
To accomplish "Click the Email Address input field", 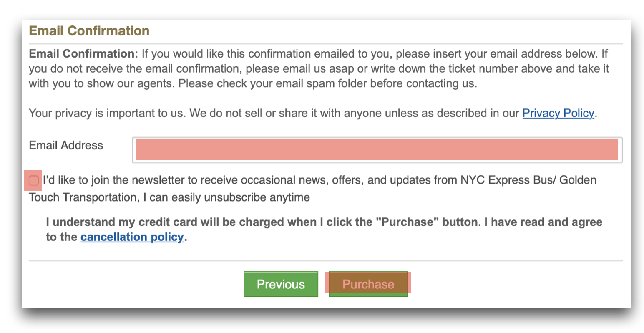I will [377, 150].
